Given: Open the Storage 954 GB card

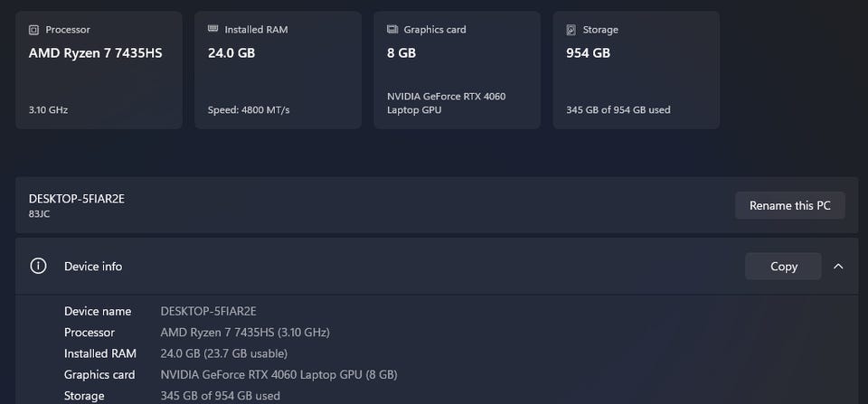Looking at the screenshot, I should [x=637, y=70].
